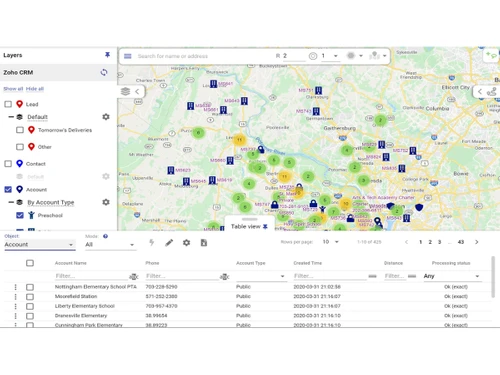Collapse the Default lead group
The width and height of the screenshot is (500, 375).
pos(11,117)
